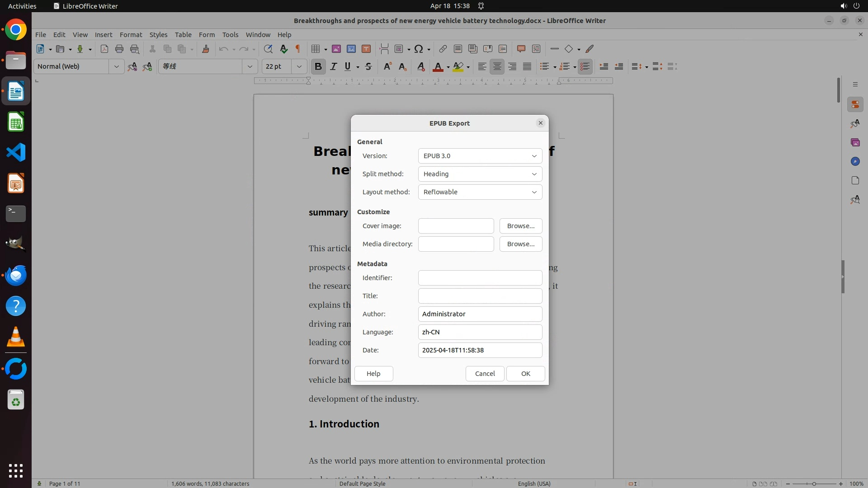Toggle Formatting Marks pilcrow button
Image resolution: width=868 pixels, height=488 pixels.
point(298,49)
